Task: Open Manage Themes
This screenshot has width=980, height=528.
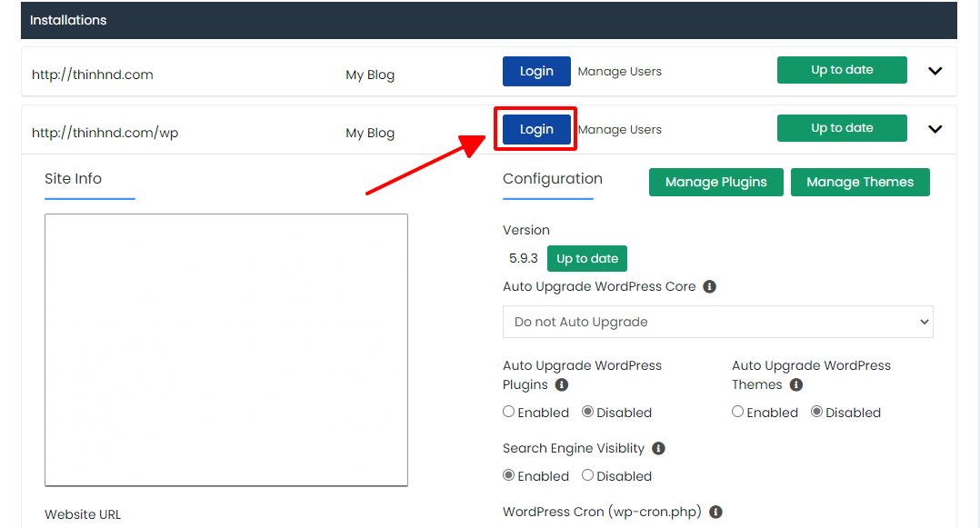Action: click(860, 182)
